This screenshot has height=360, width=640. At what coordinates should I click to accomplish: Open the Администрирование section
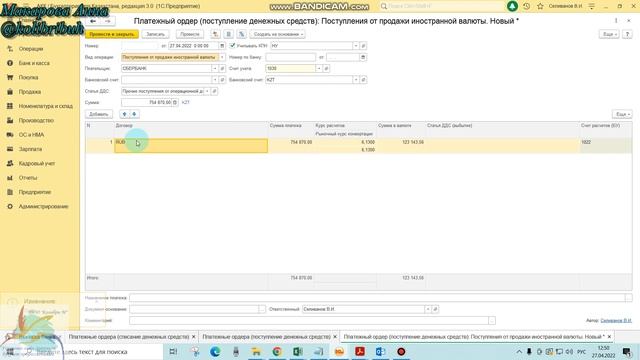[43, 207]
